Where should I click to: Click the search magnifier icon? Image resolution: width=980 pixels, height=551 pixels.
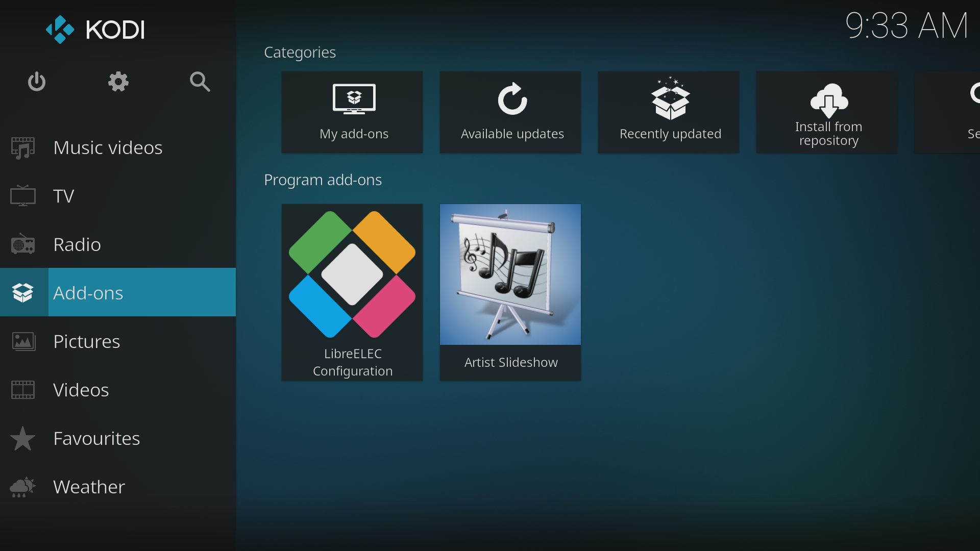pos(200,82)
